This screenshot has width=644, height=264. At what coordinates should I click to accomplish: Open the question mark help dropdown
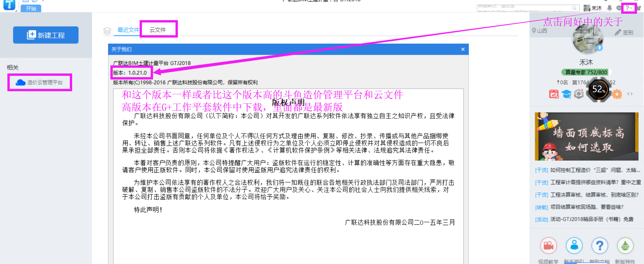pyautogui.click(x=629, y=8)
